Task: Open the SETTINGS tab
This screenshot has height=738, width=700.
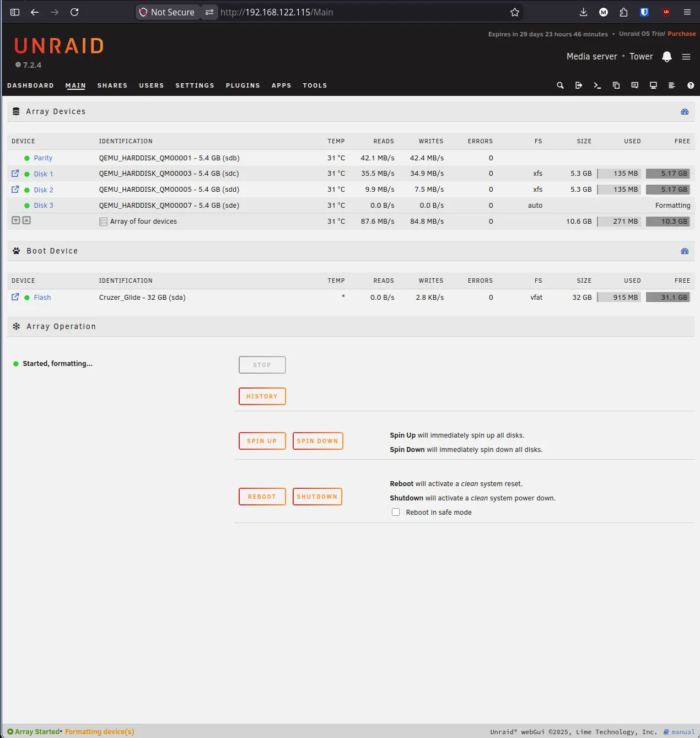Action: click(x=195, y=85)
